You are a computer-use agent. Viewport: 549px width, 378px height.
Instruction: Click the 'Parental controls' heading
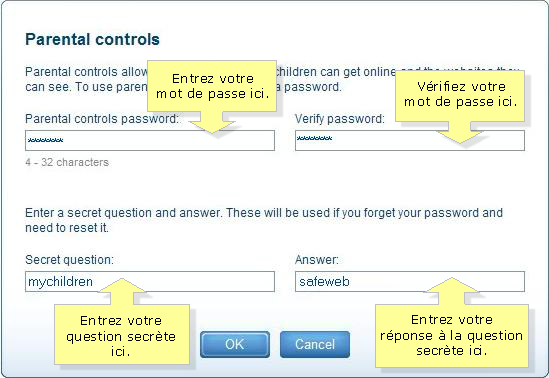pyautogui.click(x=92, y=39)
